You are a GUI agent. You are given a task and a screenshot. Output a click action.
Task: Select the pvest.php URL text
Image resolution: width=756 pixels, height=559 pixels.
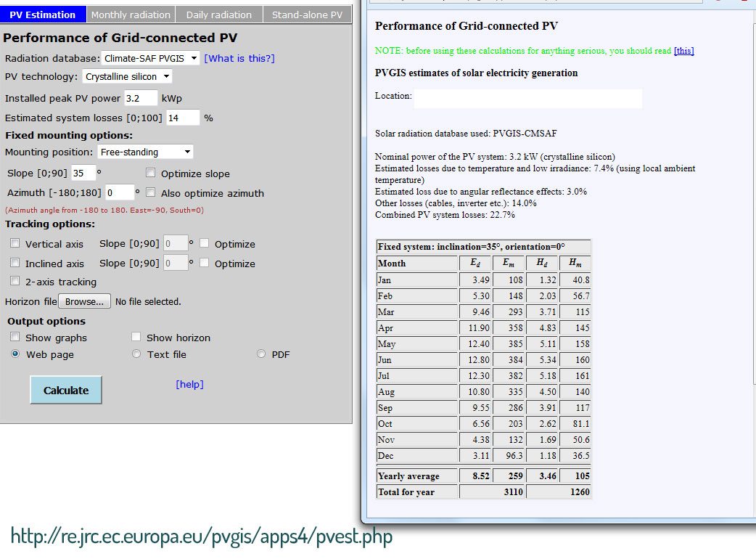click(x=201, y=536)
